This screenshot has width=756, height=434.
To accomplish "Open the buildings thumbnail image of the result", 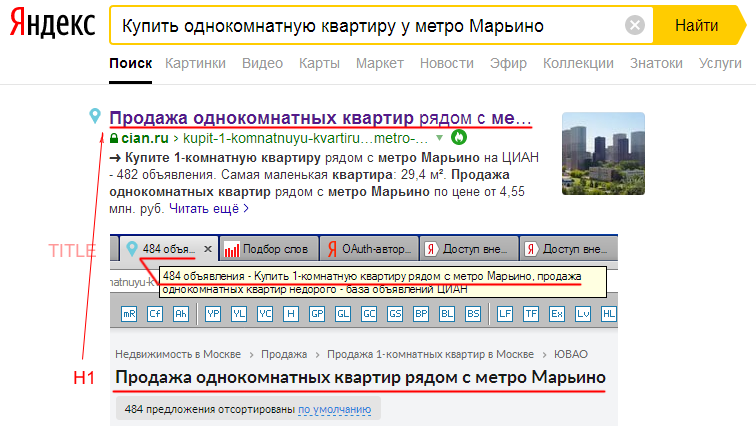I will pyautogui.click(x=603, y=153).
